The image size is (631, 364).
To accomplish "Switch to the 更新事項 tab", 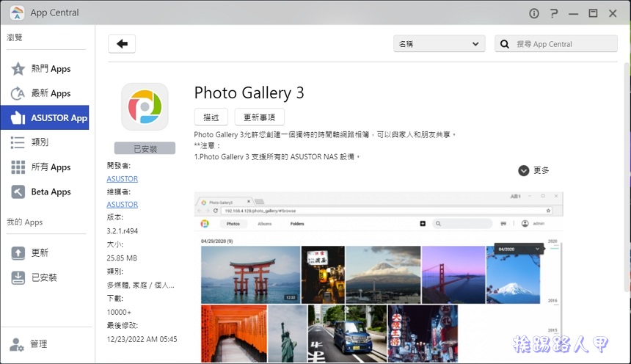I will [x=259, y=117].
